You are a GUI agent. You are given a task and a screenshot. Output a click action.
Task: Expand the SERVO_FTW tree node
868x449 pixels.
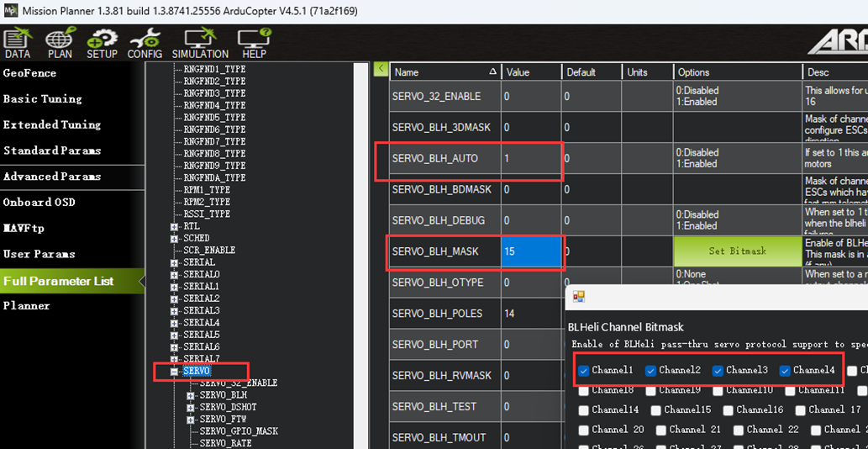click(191, 420)
